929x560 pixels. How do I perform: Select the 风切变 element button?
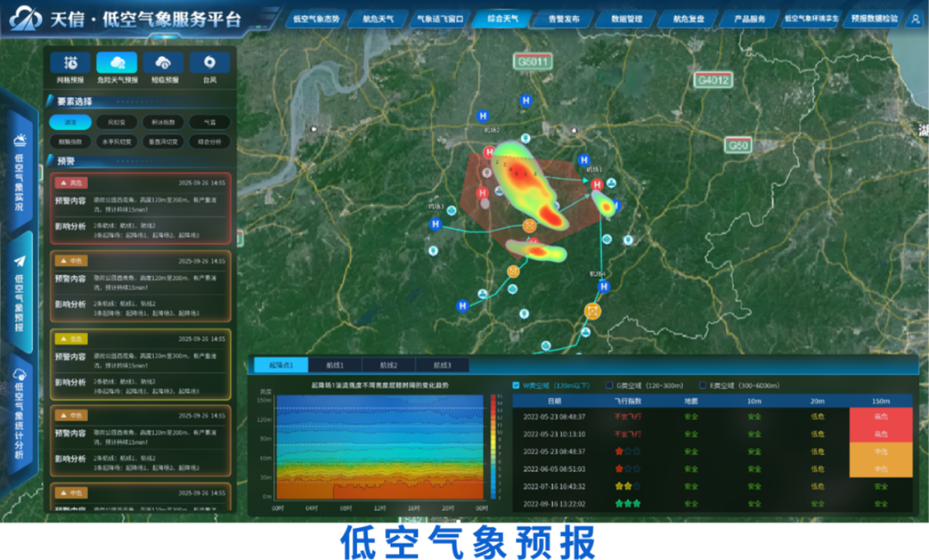[x=117, y=122]
